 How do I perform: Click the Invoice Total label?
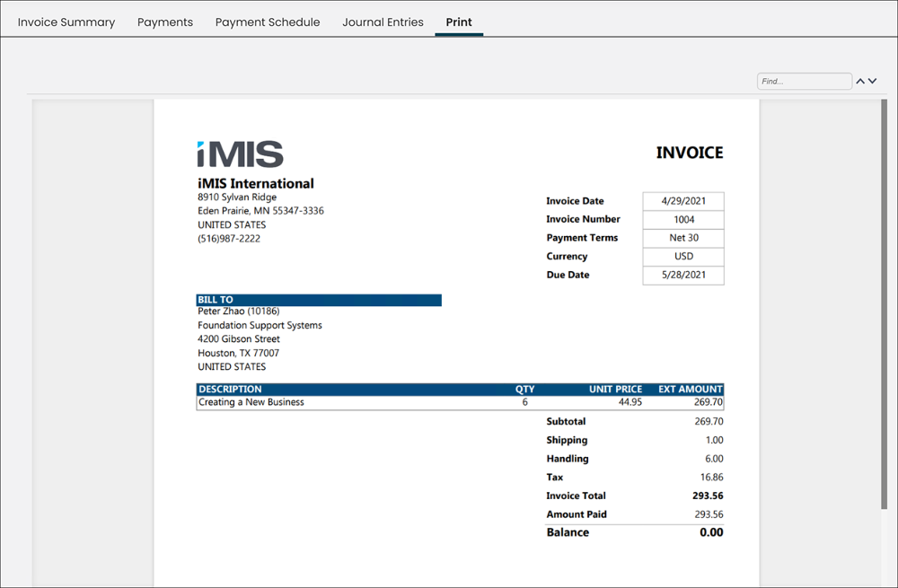[x=576, y=496]
